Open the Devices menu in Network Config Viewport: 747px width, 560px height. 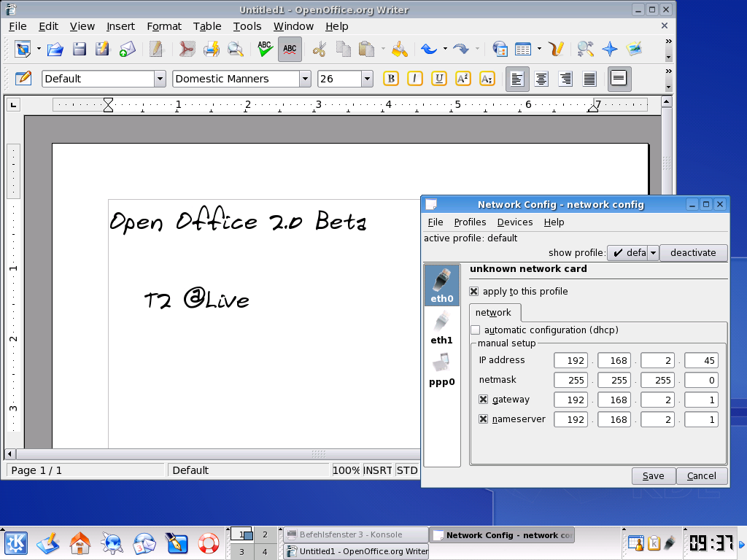[x=515, y=222]
